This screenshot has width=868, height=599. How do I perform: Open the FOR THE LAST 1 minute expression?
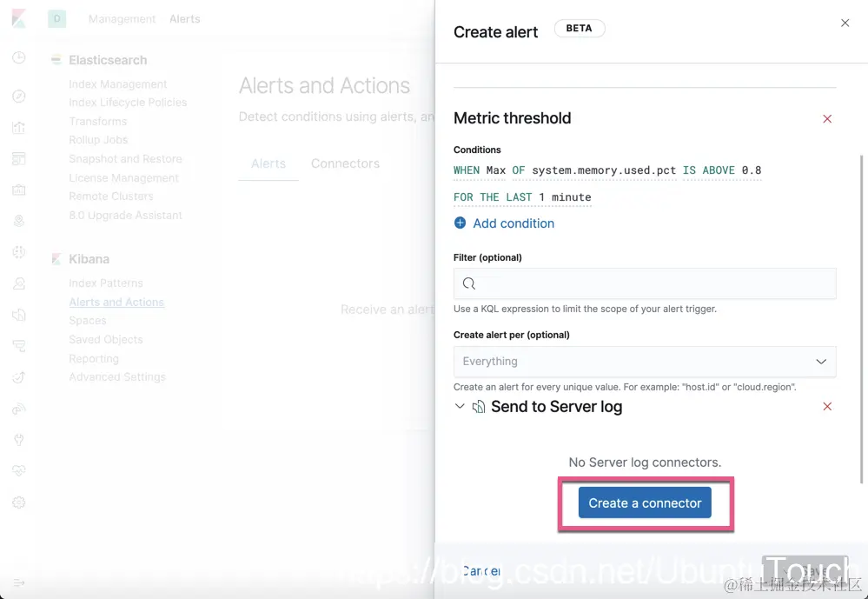(x=522, y=197)
